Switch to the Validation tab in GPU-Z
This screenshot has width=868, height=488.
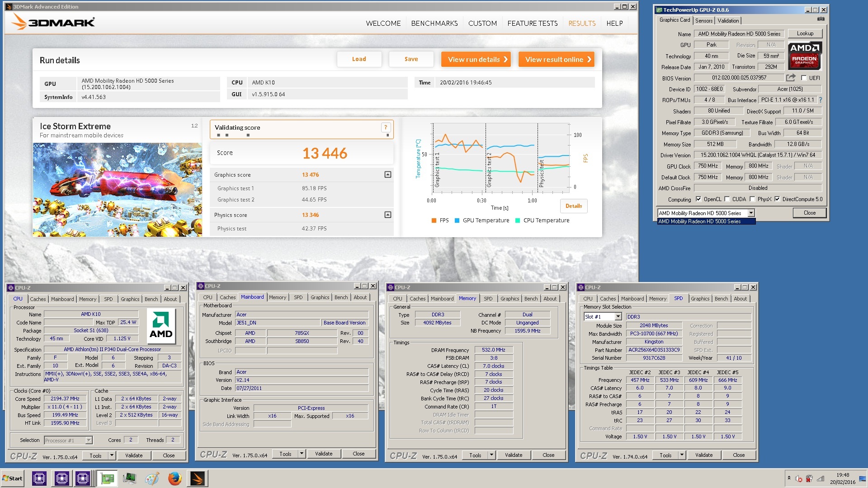coord(728,20)
